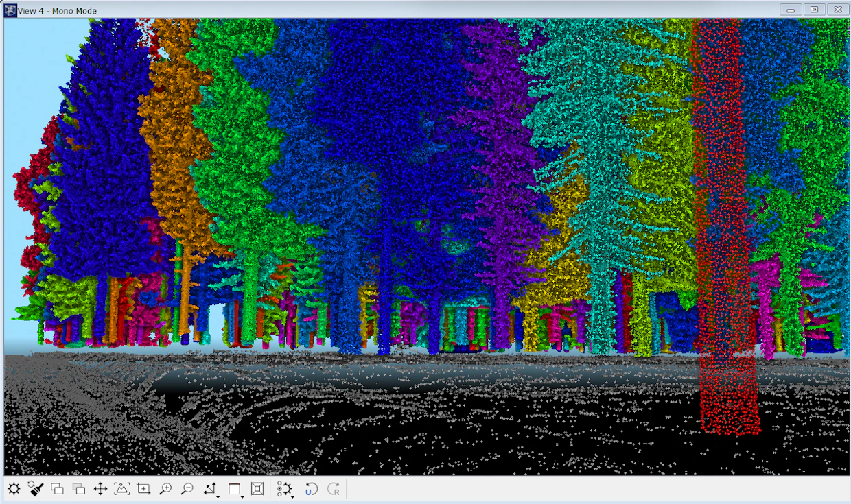The height and width of the screenshot is (504, 851).
Task: Click the redo view (R) arrow
Action: coord(334,489)
